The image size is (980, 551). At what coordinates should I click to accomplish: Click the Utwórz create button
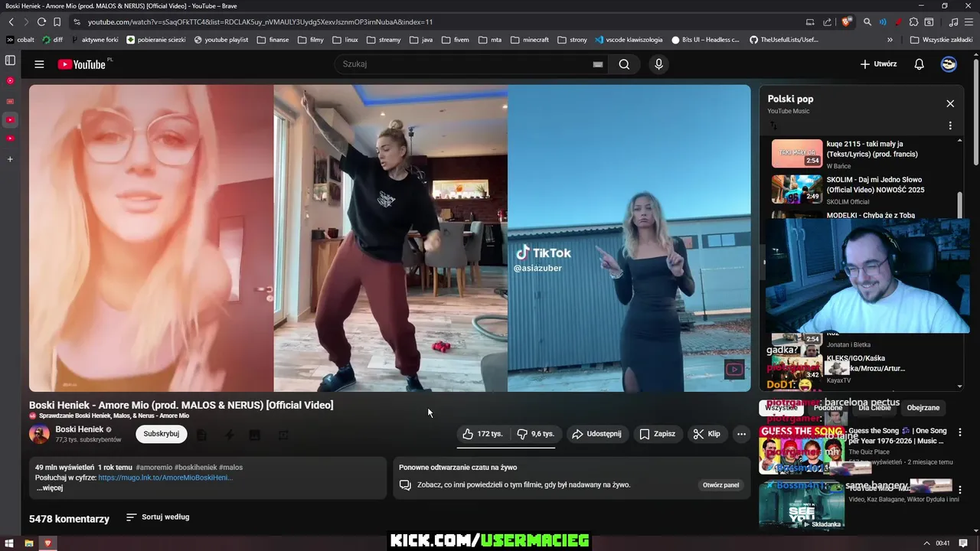(x=878, y=64)
